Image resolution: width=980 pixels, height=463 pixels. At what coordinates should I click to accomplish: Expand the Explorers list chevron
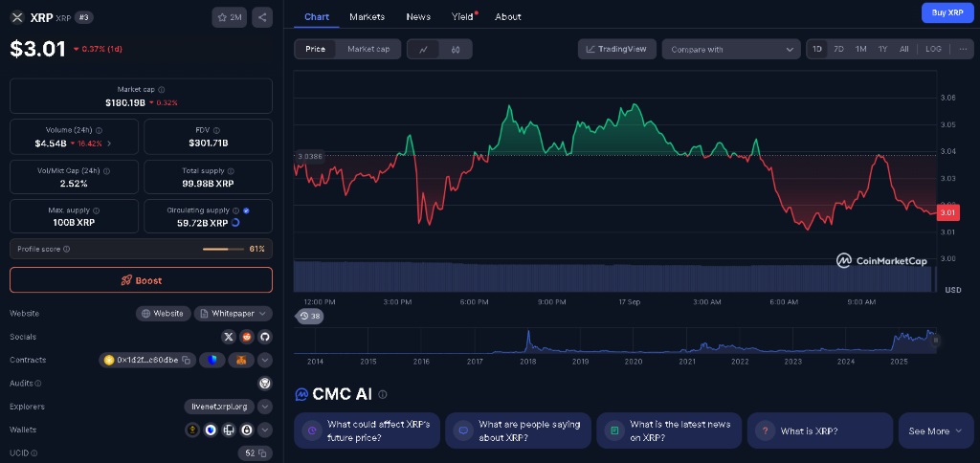click(x=265, y=407)
